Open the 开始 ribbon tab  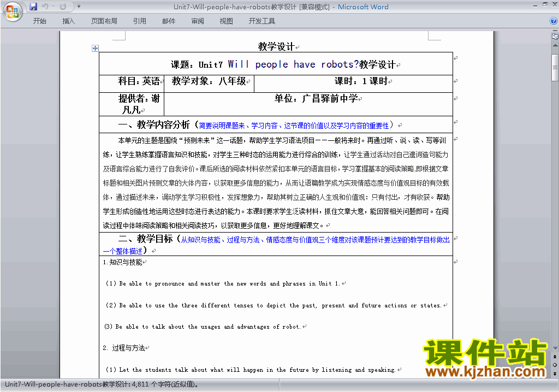click(39, 21)
